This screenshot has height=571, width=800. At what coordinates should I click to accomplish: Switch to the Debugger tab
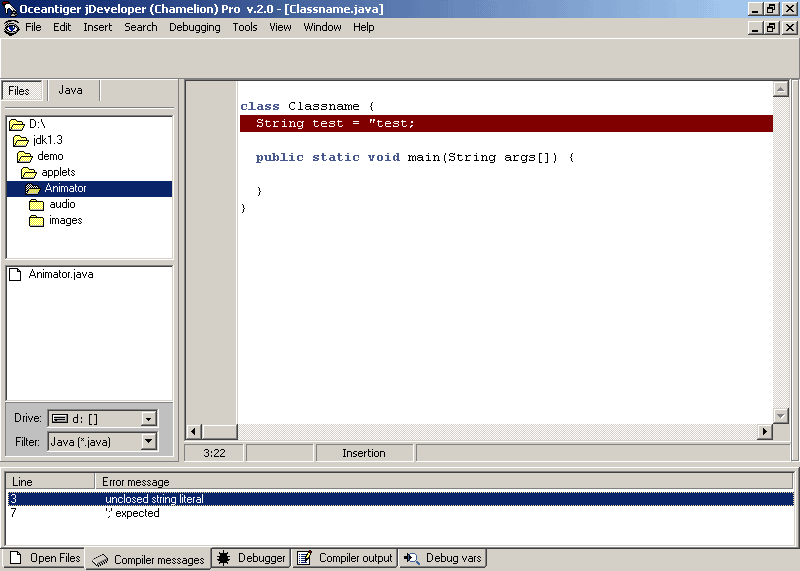251,558
